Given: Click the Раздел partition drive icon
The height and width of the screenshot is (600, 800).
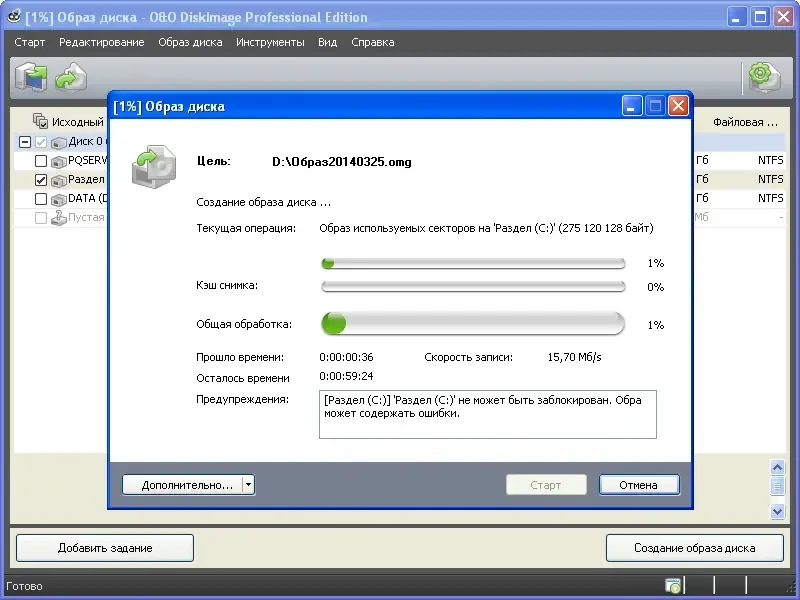Looking at the screenshot, I should coord(59,180).
